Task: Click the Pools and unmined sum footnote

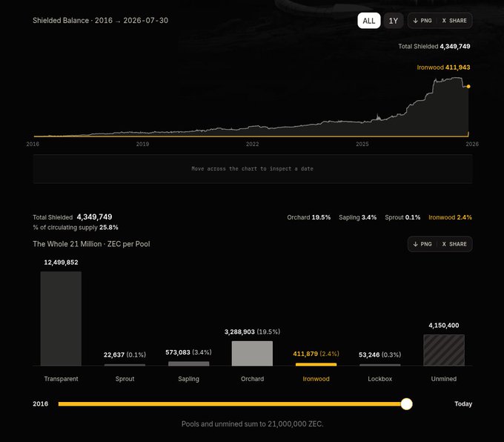Action: 252,424
